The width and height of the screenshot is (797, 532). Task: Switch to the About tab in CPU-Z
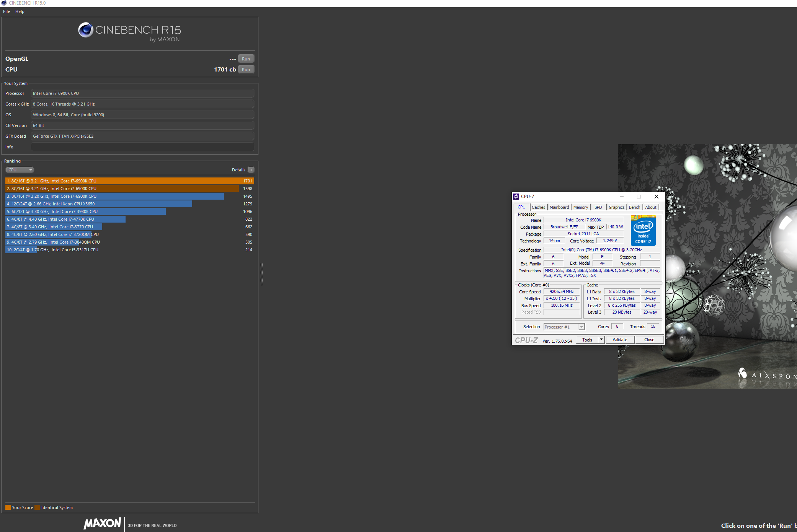click(x=651, y=207)
